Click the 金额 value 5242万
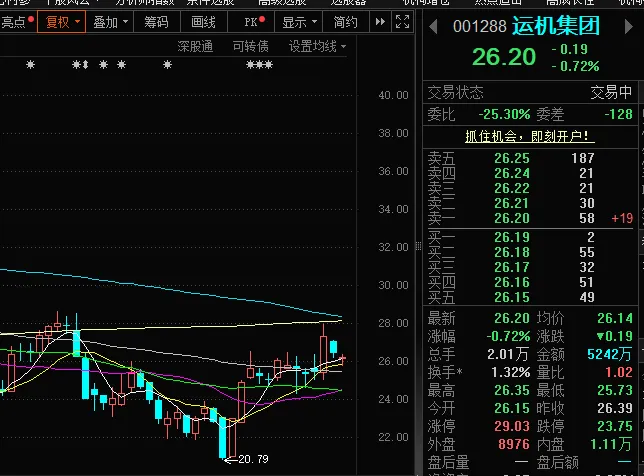644x476 pixels. [610, 354]
